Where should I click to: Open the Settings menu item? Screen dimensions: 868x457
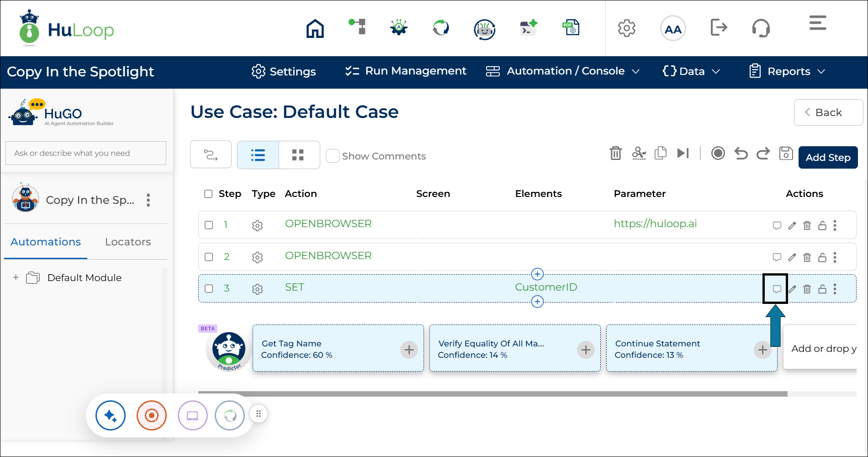pos(284,71)
